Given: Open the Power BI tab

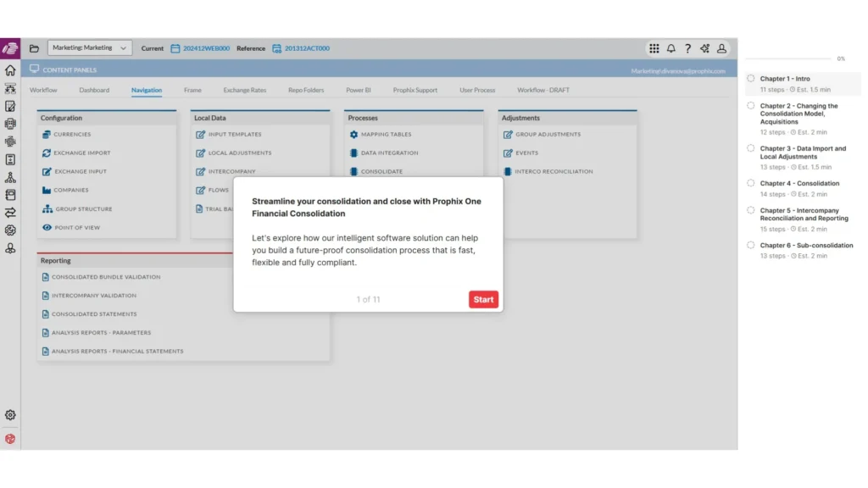Looking at the screenshot, I should click(359, 90).
